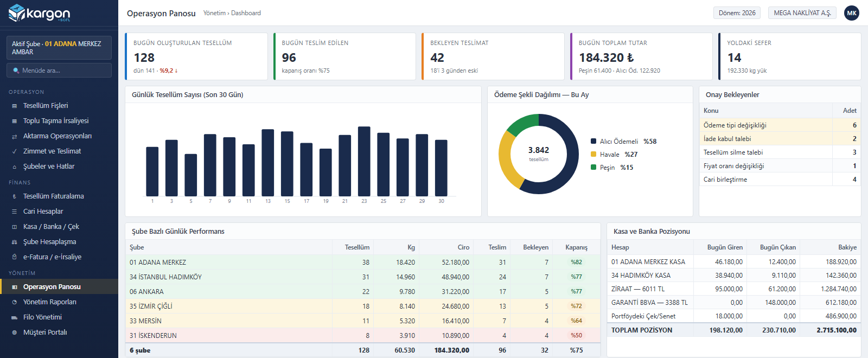Screen dimensions: 868x358
Task: Click the Havale legend color swatch
Action: [593, 155]
